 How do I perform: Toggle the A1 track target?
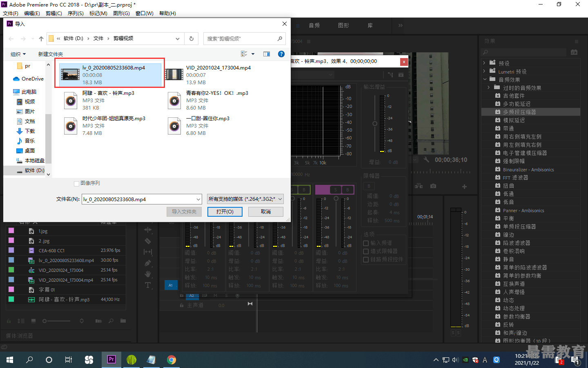(171, 285)
